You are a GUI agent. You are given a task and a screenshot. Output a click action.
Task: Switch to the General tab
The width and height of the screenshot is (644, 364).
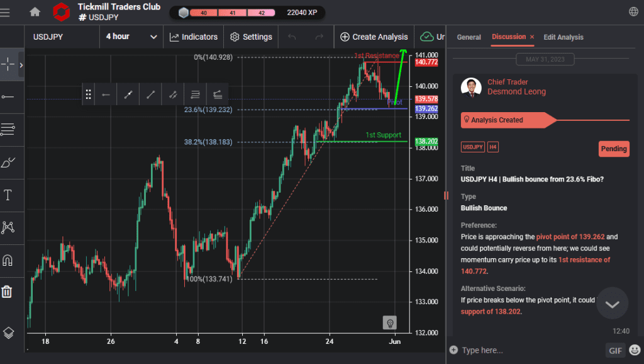(469, 37)
